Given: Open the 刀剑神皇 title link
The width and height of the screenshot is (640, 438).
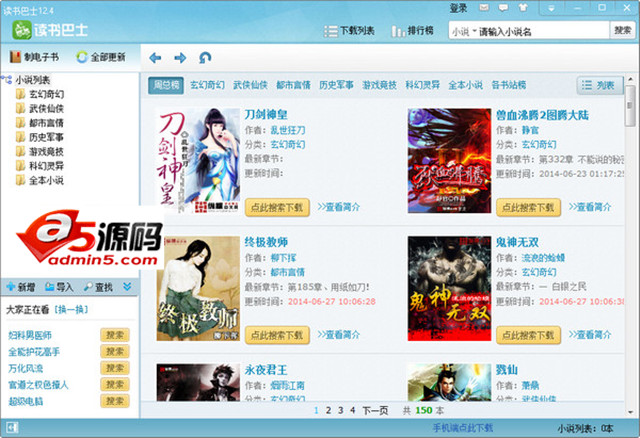Looking at the screenshot, I should coord(266,115).
